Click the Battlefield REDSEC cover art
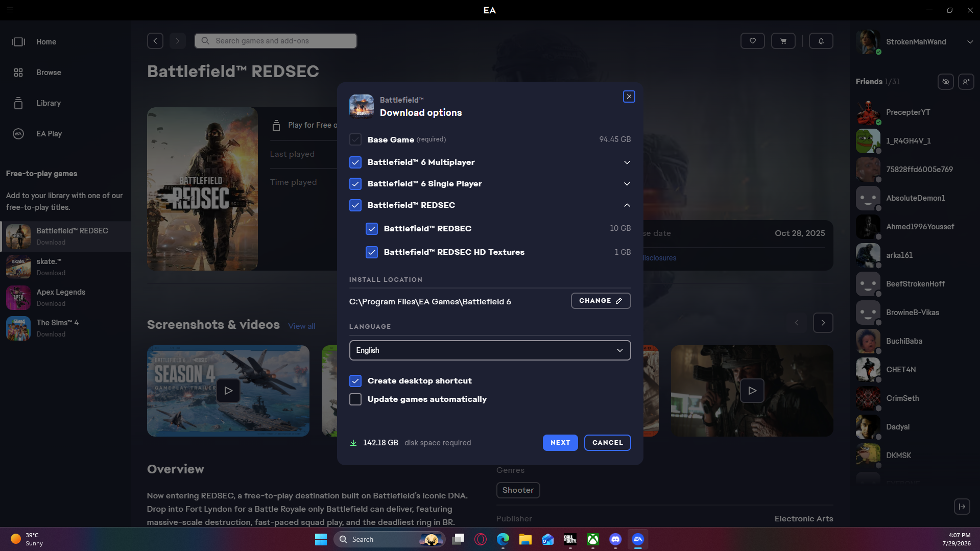 tap(202, 189)
